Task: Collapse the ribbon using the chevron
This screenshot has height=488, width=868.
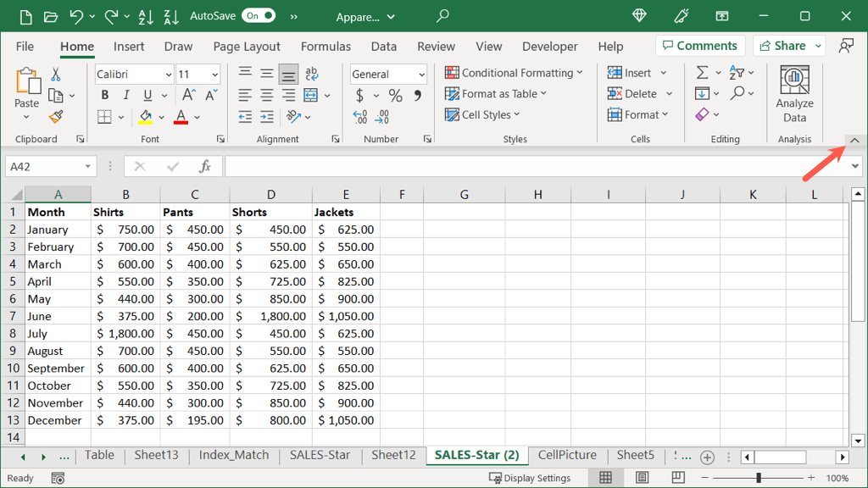Action: [854, 141]
